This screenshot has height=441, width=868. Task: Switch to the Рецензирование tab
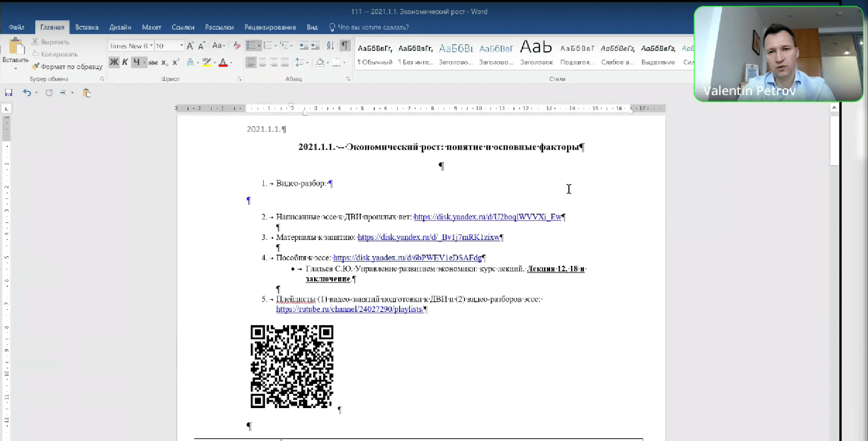tap(270, 27)
